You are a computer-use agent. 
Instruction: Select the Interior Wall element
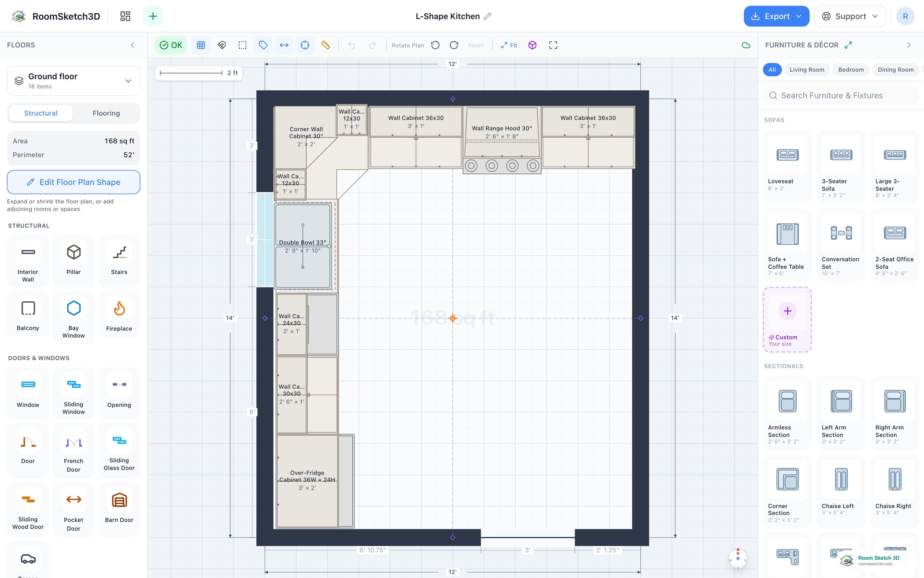(x=28, y=261)
